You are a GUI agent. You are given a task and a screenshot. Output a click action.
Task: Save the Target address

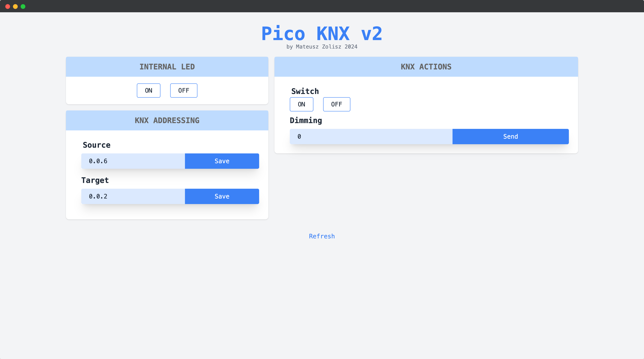222,196
